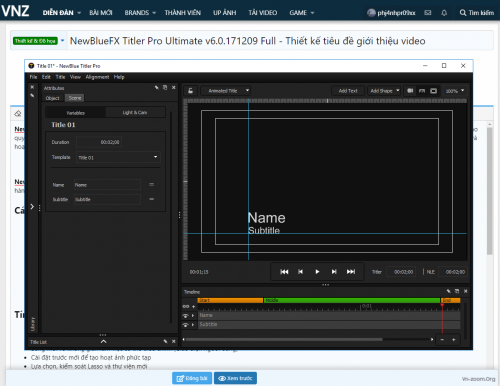Expand the Title List panel chevron

(x=104, y=342)
